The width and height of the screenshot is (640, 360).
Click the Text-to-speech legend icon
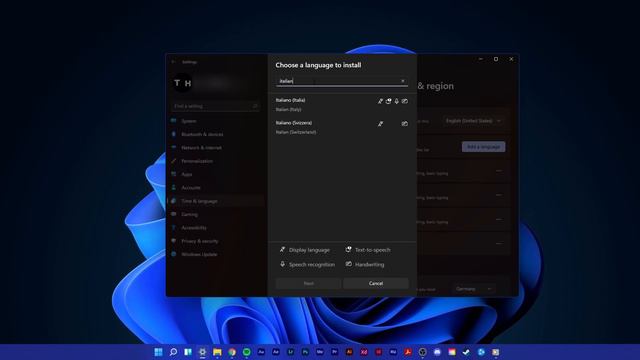[349, 249]
